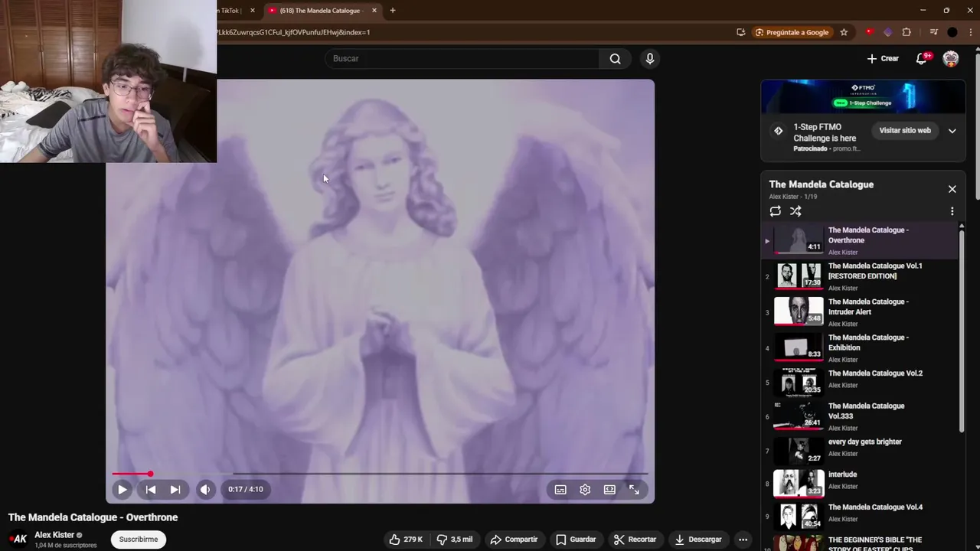Click the Crear button

[883, 59]
